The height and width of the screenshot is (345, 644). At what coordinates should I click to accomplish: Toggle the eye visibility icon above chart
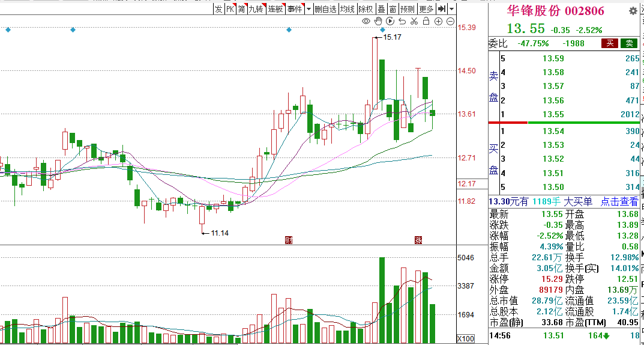tap(366, 22)
